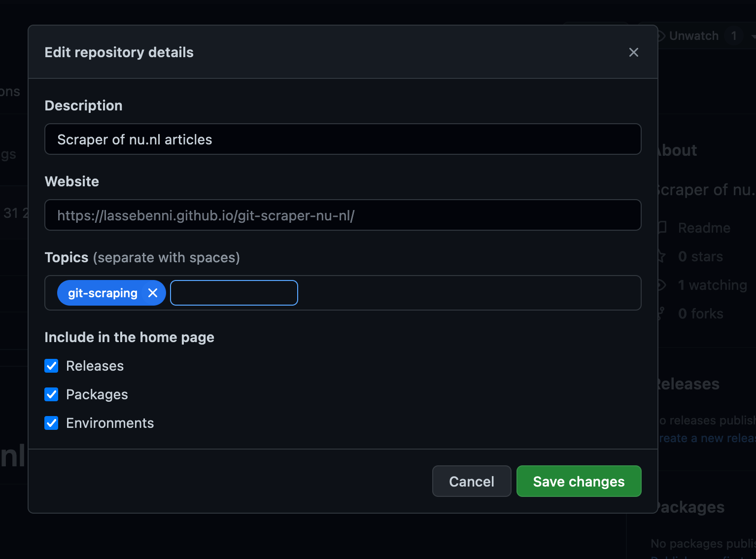
Task: Click the Unwatch button
Action: point(693,35)
